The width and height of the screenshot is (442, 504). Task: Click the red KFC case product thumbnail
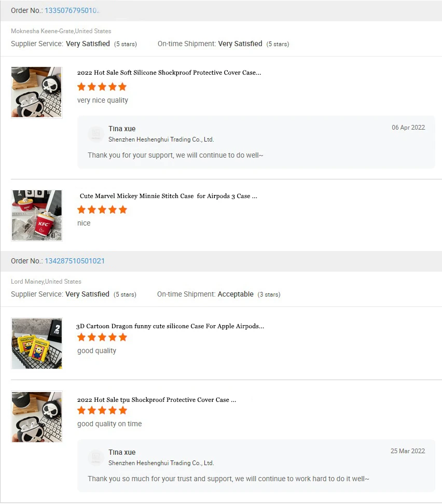point(37,215)
